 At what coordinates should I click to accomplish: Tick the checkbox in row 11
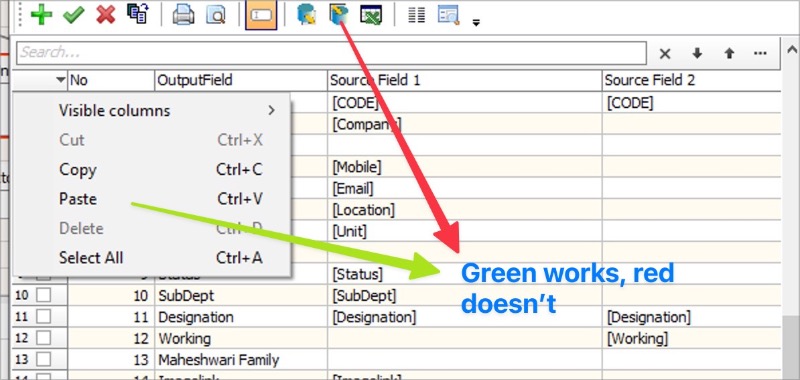coord(43,317)
